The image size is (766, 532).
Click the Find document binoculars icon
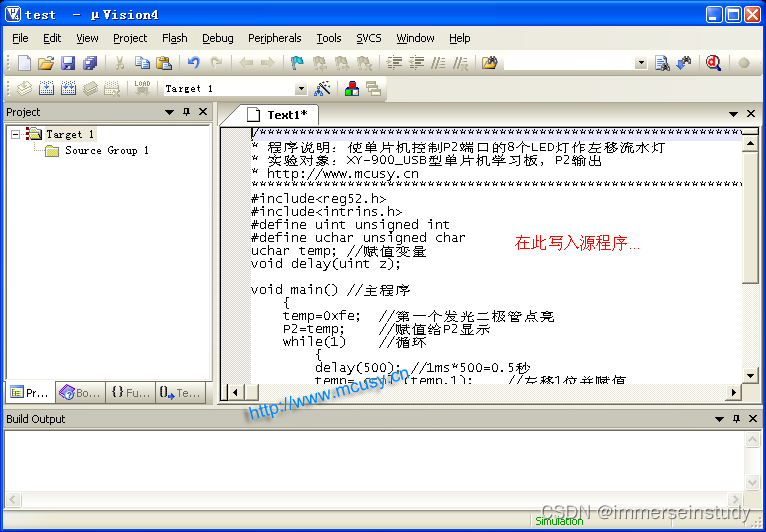click(x=662, y=63)
